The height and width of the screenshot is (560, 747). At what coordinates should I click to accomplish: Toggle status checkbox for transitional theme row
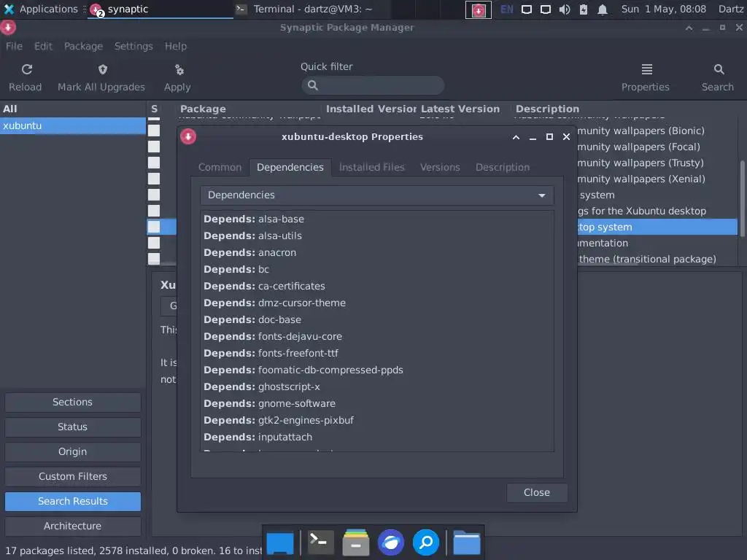pyautogui.click(x=154, y=259)
